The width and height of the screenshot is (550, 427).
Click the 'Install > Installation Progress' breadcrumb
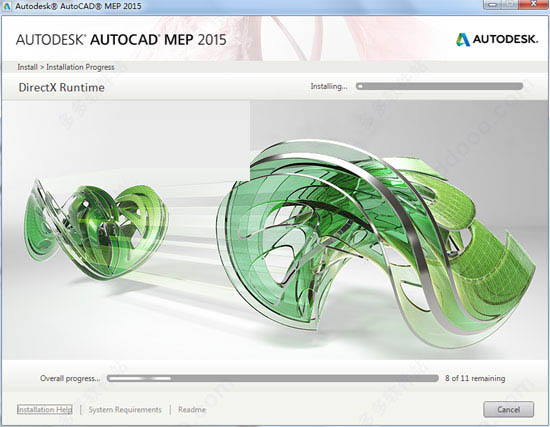66,67
